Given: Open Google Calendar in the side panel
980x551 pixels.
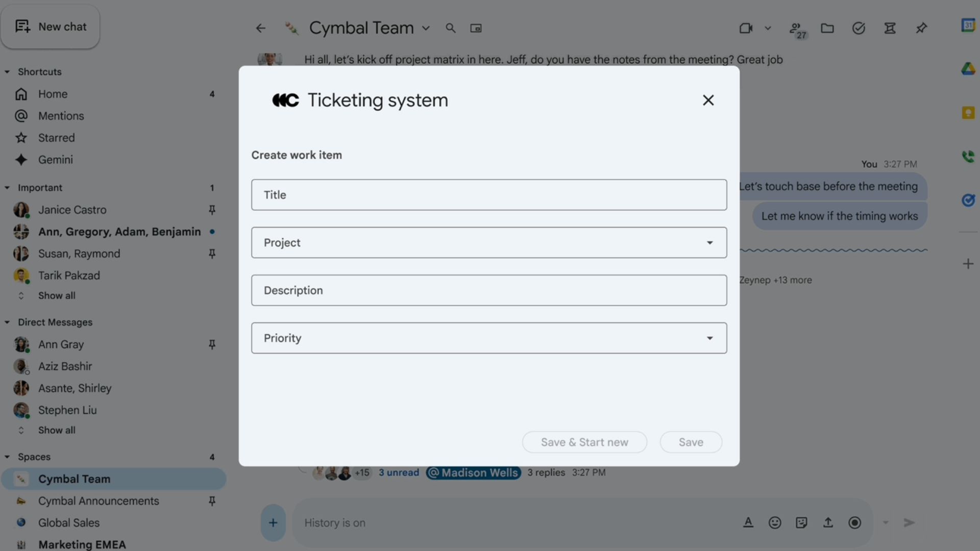Looking at the screenshot, I should pos(968,24).
